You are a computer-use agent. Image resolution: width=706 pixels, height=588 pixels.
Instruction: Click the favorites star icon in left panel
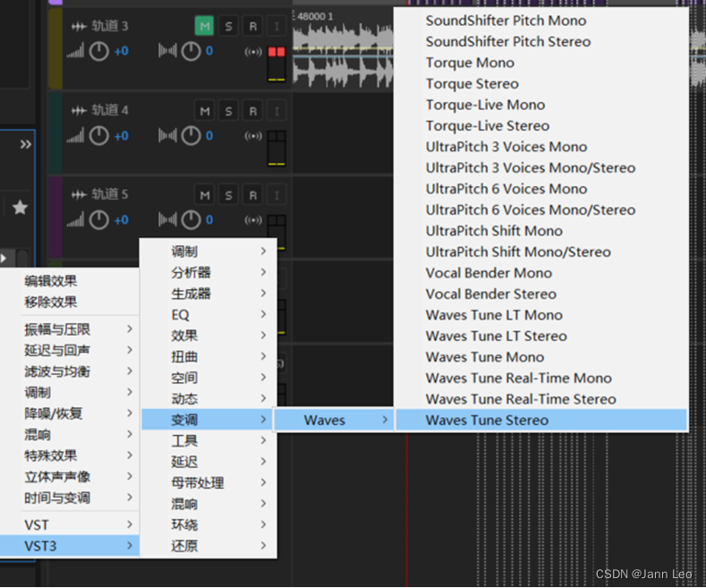tap(20, 208)
